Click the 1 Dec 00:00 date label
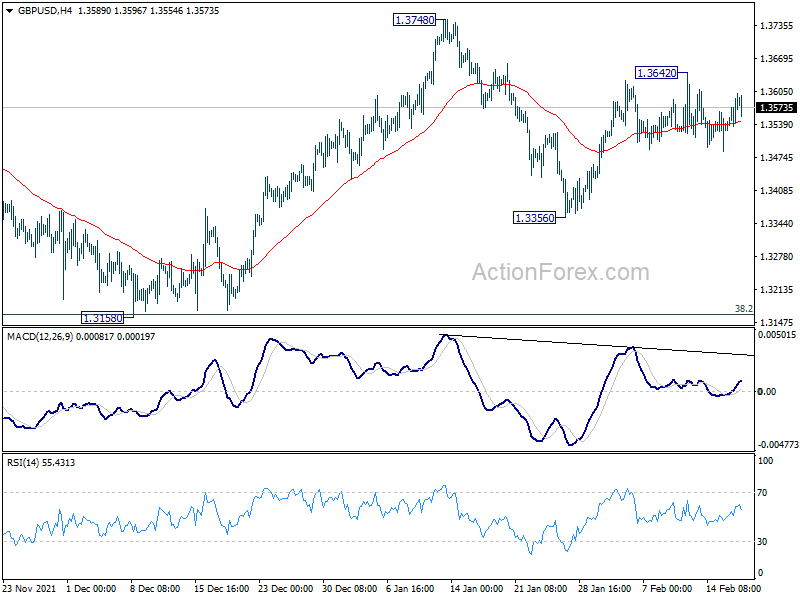Viewport: 800px width, 600px height. [91, 588]
